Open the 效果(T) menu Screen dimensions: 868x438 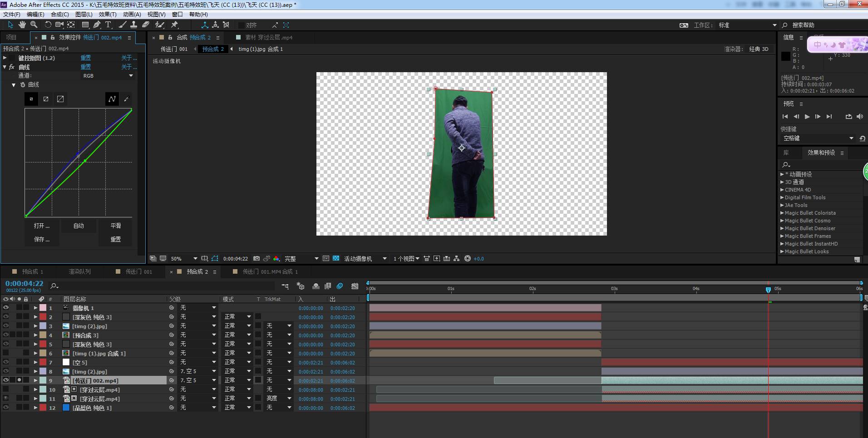tap(107, 14)
